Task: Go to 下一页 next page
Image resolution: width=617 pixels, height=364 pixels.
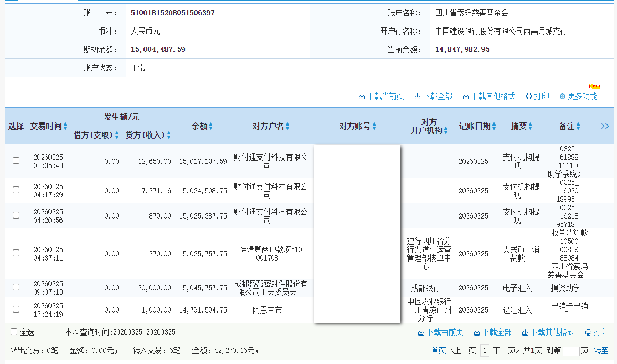Action: click(503, 350)
